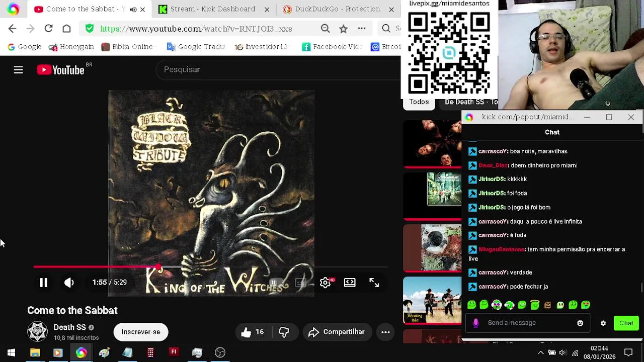Insert the brown angry box emote
Screen dimensions: 644x362
point(547,305)
